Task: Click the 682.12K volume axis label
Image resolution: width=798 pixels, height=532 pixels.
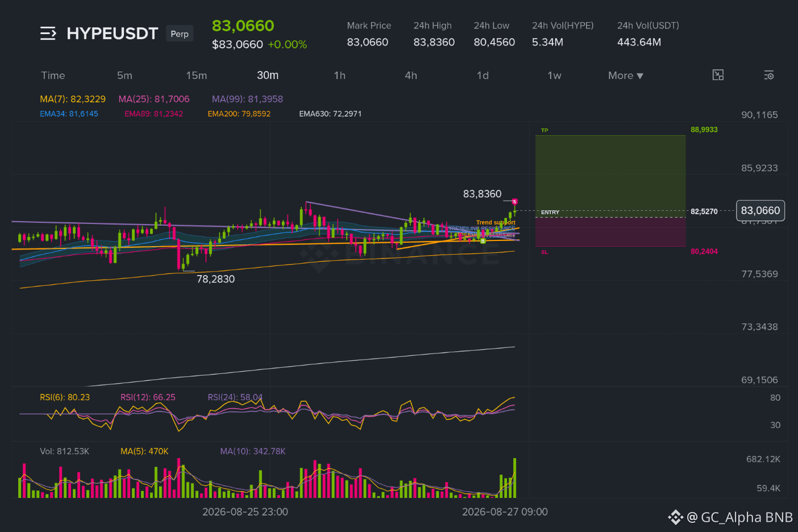Action: (x=763, y=459)
